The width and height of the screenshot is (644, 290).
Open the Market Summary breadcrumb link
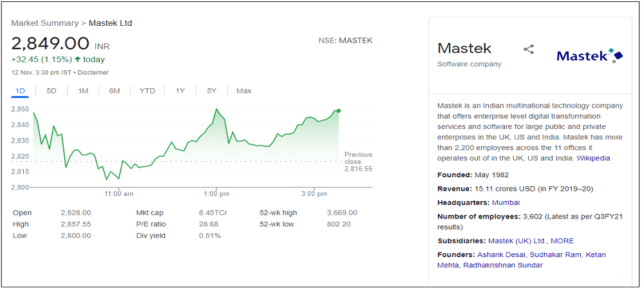tap(45, 23)
